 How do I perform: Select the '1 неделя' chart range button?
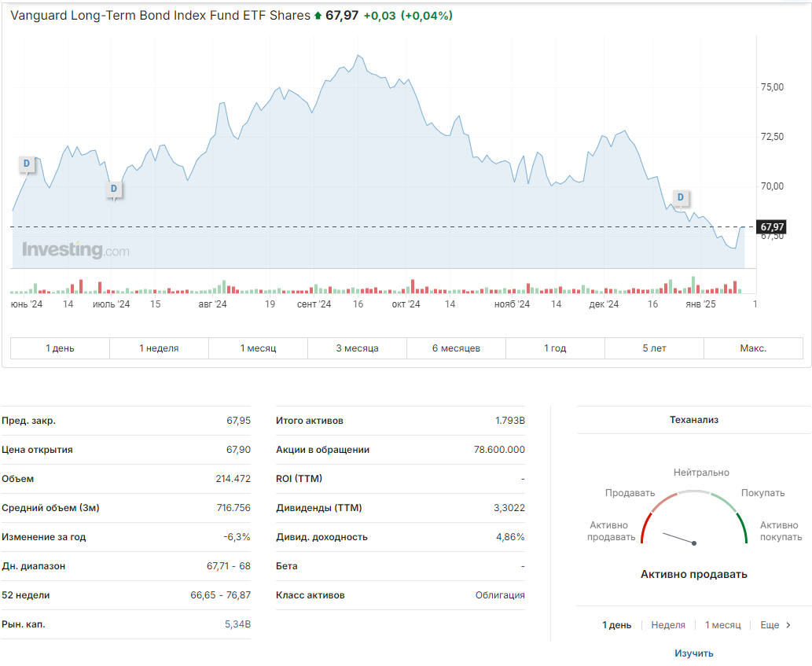[159, 348]
